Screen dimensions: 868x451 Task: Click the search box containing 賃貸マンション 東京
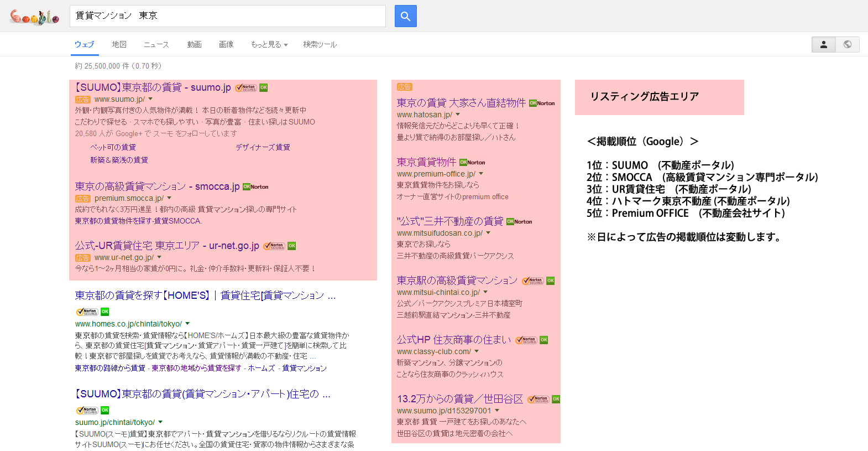tap(228, 16)
